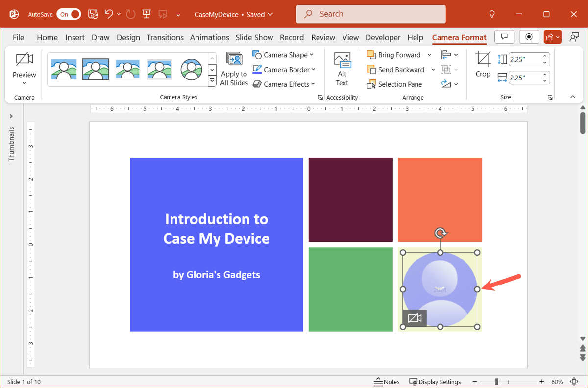The height and width of the screenshot is (388, 588).
Task: Click zoom in plus button
Action: (x=541, y=382)
